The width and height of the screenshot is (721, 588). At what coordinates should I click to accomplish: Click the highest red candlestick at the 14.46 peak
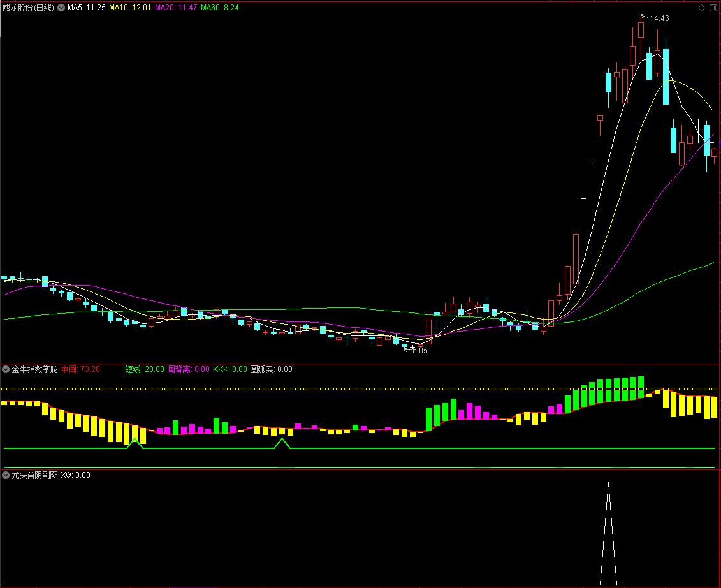coord(641,29)
